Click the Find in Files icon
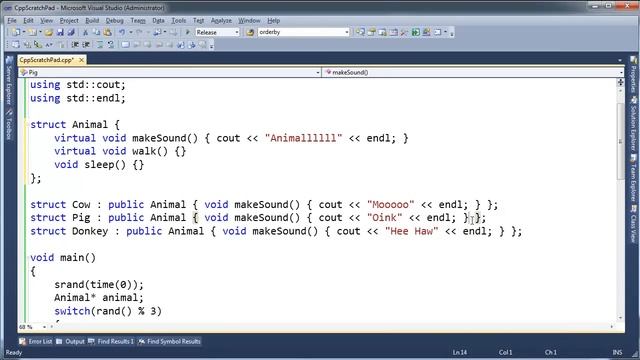This screenshot has width=640, height=360. tap(250, 32)
